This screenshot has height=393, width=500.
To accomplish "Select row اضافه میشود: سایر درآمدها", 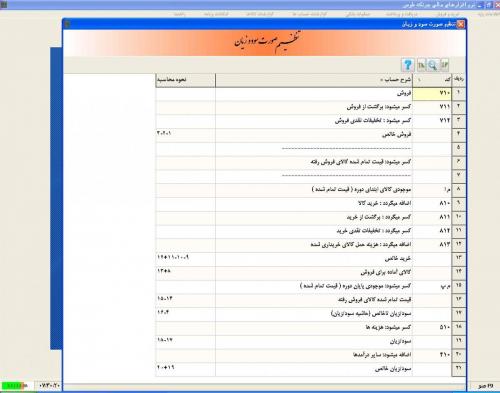I will click(x=314, y=355).
